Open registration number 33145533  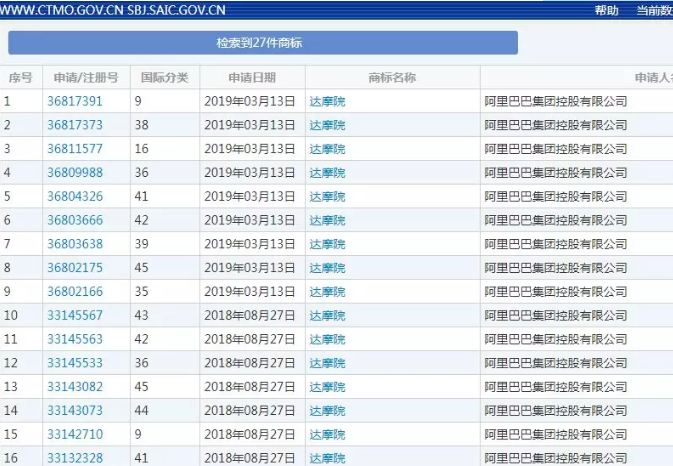[x=75, y=363]
